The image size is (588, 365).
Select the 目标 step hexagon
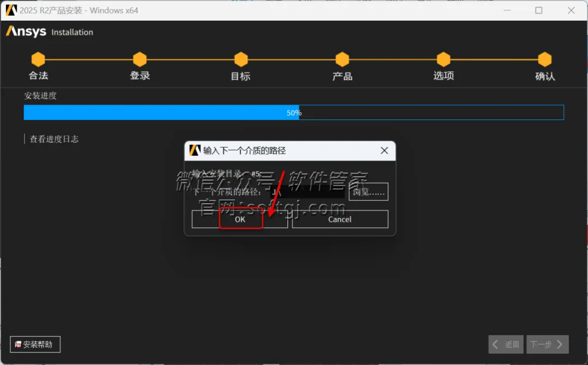[x=241, y=59]
